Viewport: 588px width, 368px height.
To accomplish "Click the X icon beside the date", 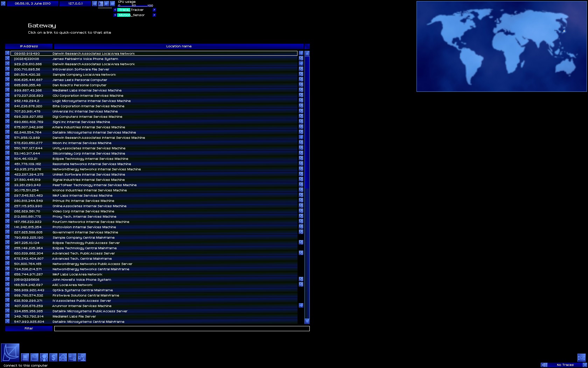I will point(3,4).
